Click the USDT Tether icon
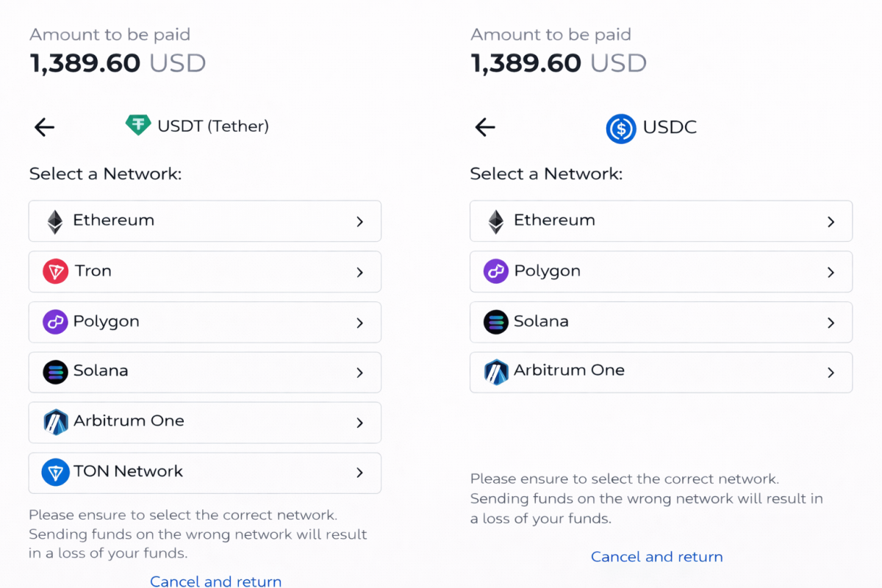Screen dimensions: 882x588 [137, 126]
